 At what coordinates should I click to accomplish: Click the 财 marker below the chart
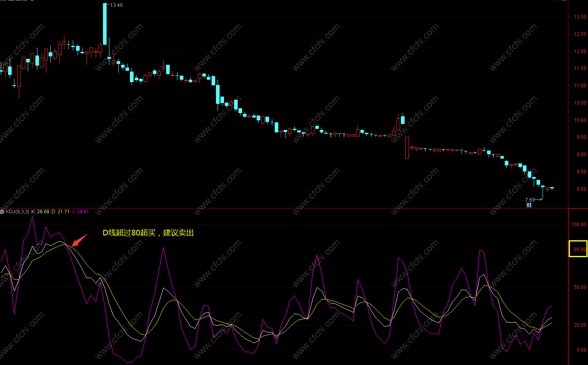[x=529, y=205]
